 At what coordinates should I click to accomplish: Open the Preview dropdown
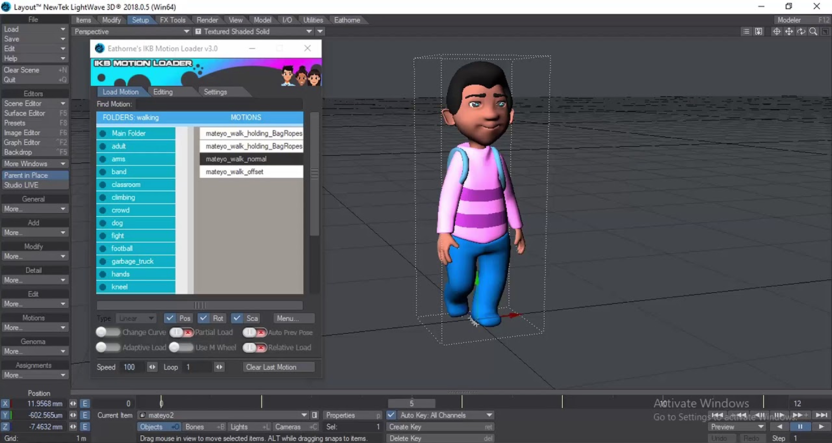pyautogui.click(x=737, y=427)
